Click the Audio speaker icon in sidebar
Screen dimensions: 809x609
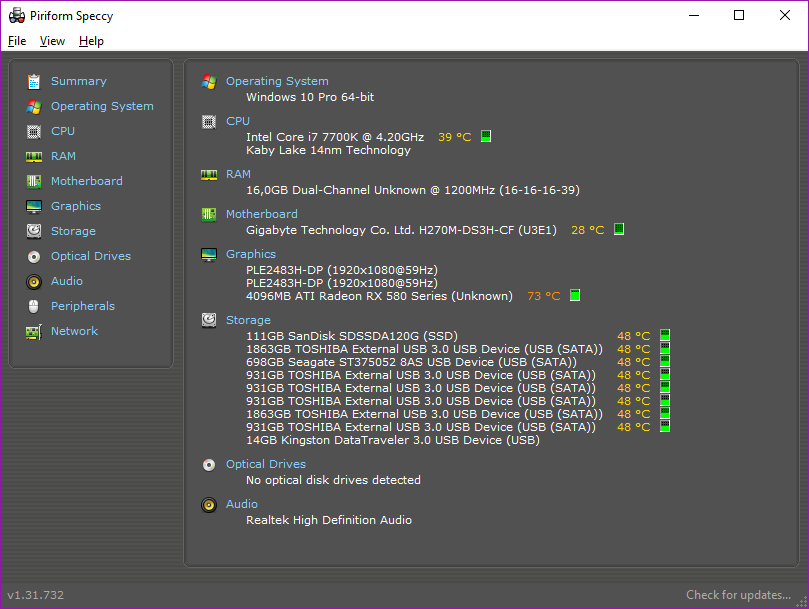click(34, 281)
